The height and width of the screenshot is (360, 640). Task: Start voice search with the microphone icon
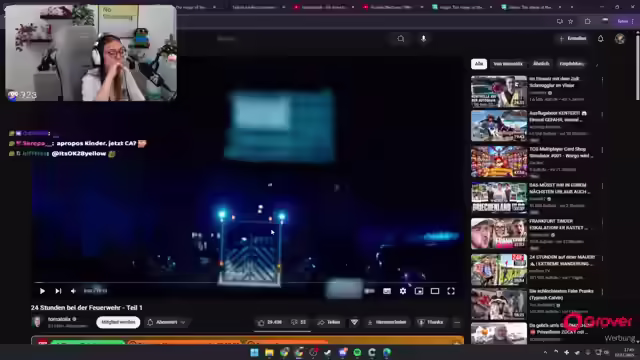pos(423,39)
